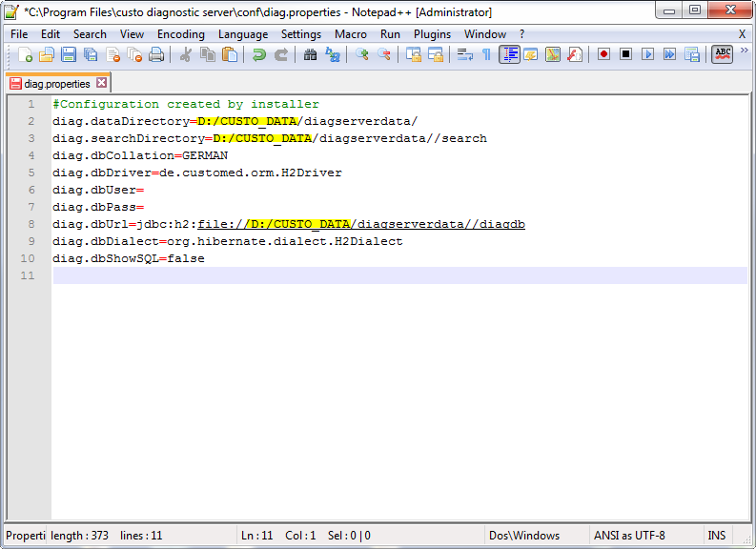The image size is (756, 549).
Task: Save the current file with floppy icon
Action: tap(69, 54)
